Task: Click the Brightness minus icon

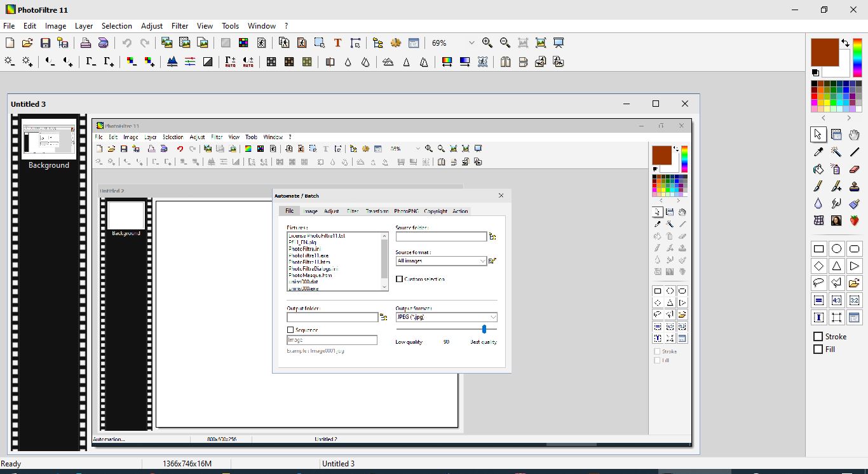Action: pyautogui.click(x=10, y=62)
